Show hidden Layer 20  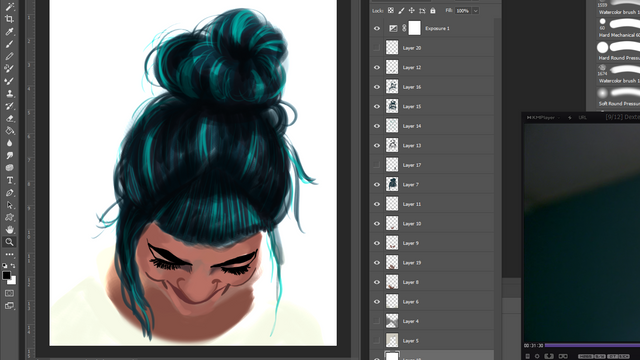point(377,48)
